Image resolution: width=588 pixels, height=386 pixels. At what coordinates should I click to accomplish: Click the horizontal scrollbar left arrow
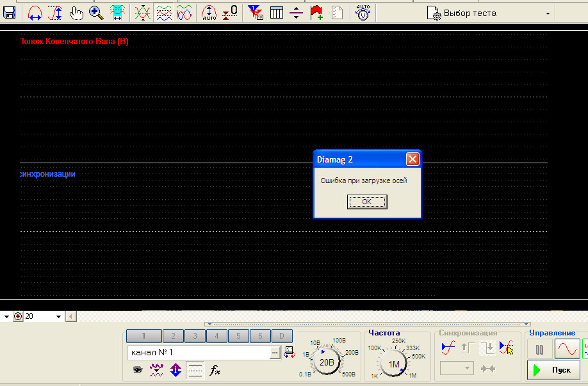pyautogui.click(x=71, y=317)
